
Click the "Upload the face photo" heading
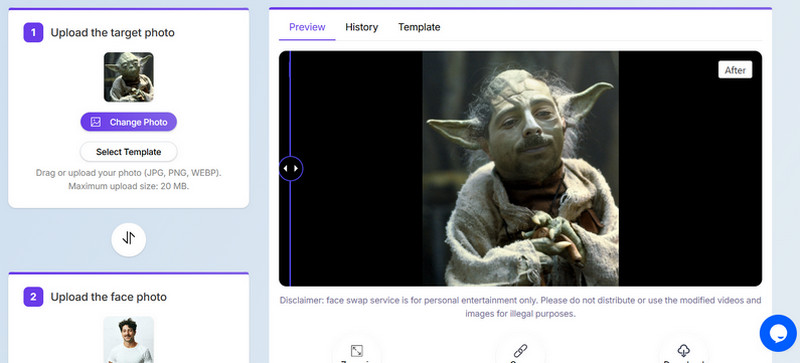[109, 297]
